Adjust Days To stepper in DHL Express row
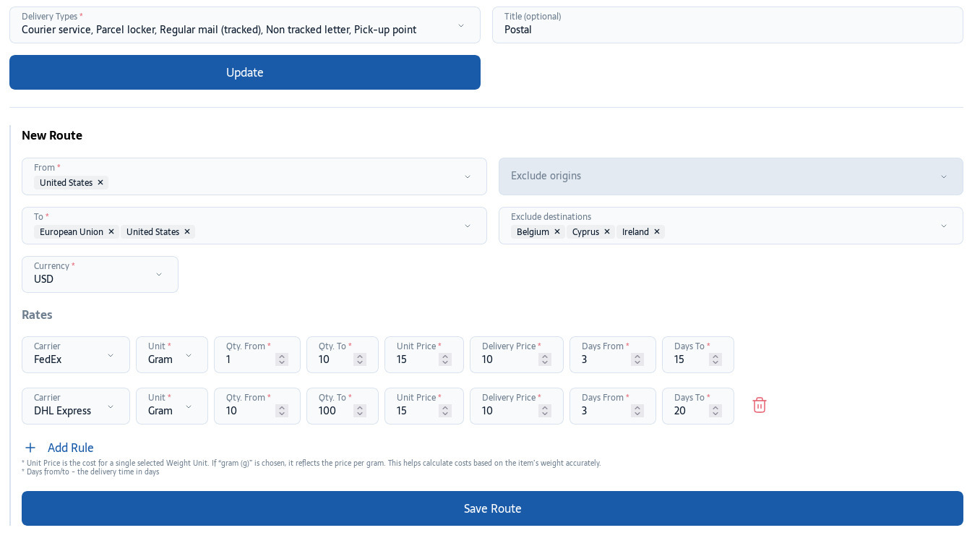This screenshot has height=546, width=980. click(715, 411)
